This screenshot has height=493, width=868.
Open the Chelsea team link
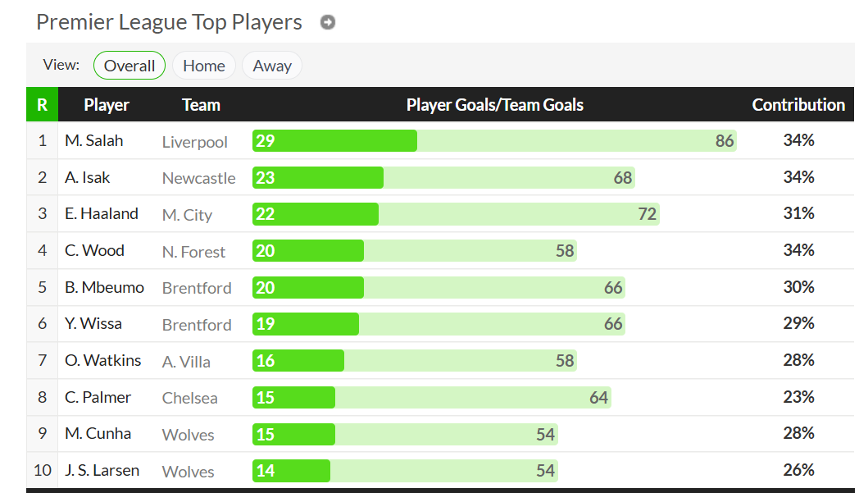189,398
